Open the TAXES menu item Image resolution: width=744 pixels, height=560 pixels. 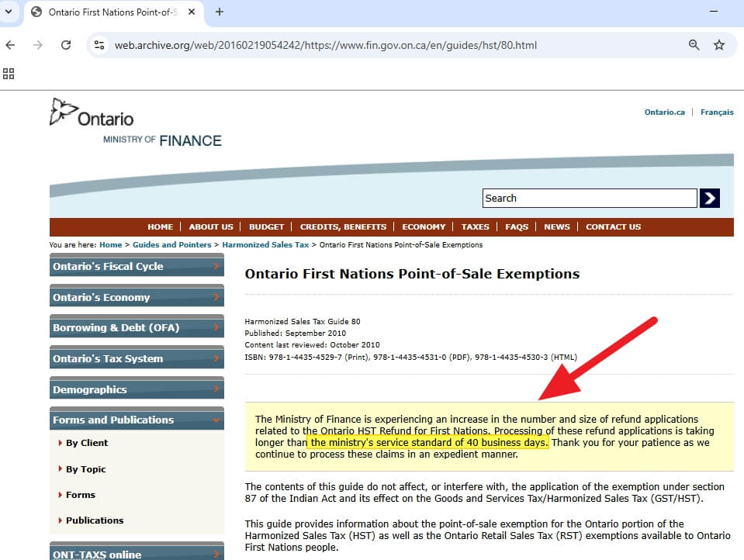coord(475,226)
